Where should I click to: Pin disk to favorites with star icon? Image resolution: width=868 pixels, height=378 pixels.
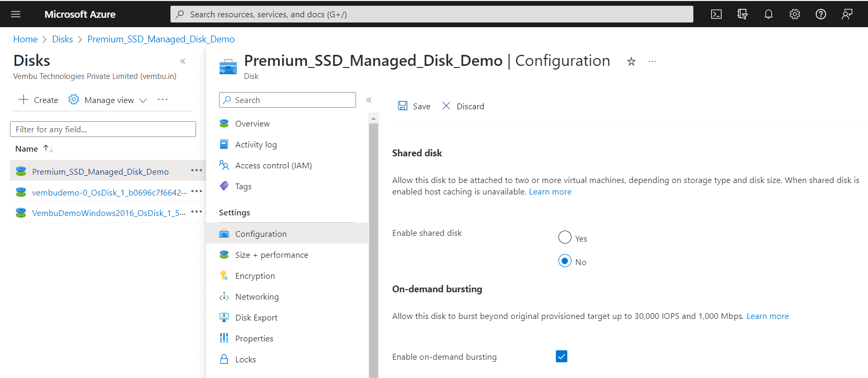[x=631, y=61]
